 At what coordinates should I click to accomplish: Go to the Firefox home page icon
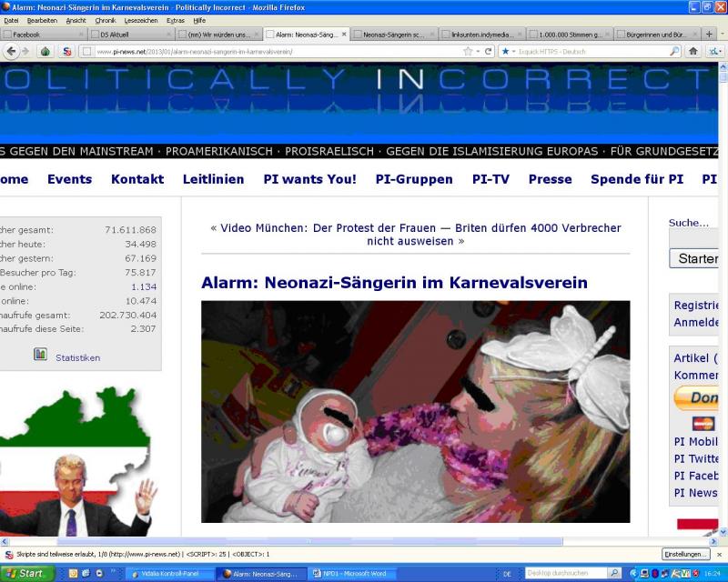tap(693, 51)
